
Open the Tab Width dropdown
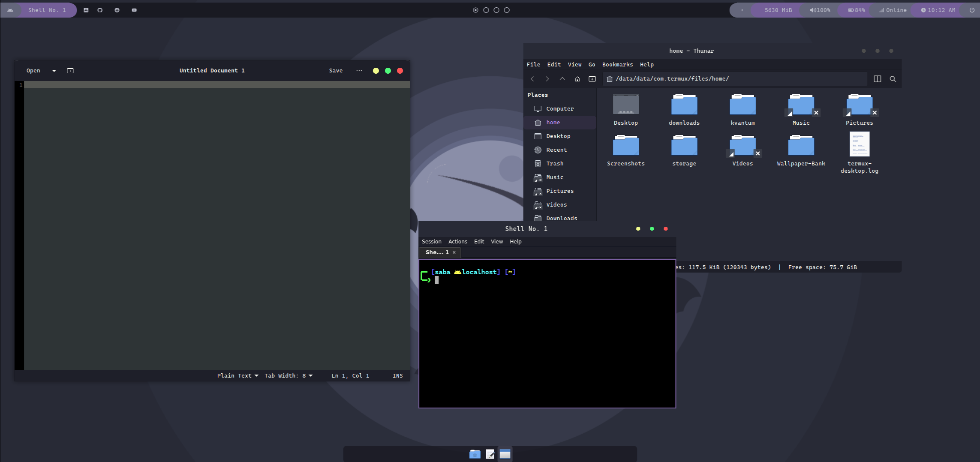point(289,375)
